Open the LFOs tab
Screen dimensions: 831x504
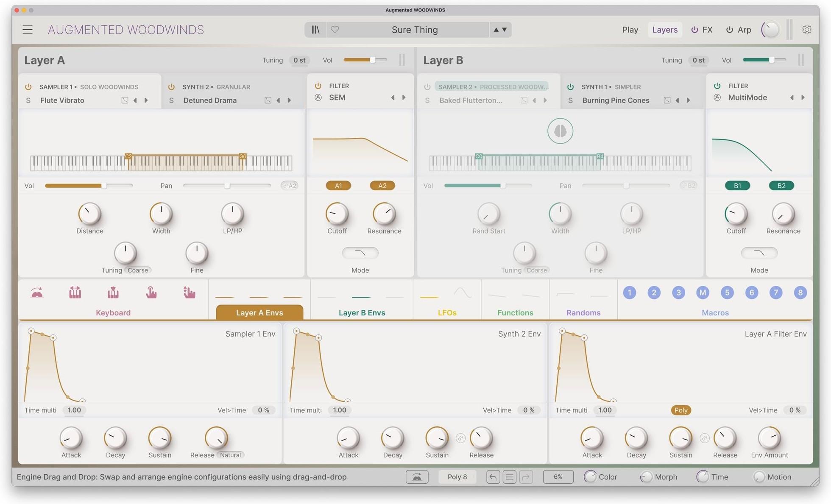click(x=447, y=313)
